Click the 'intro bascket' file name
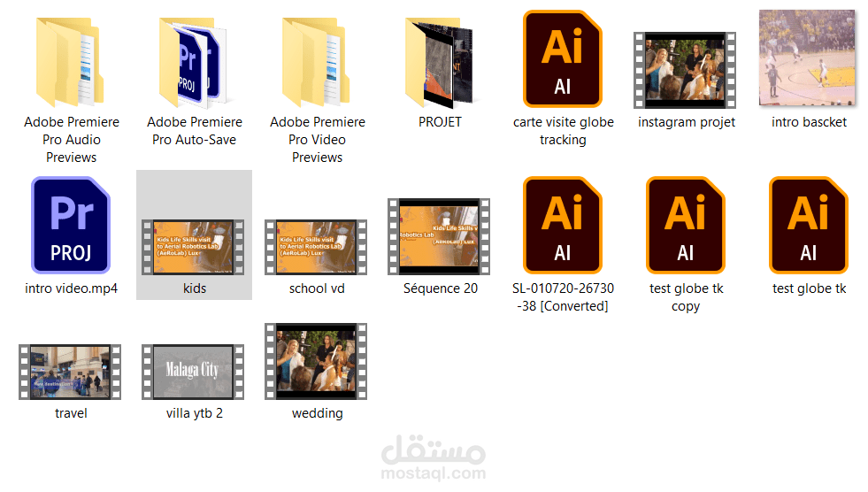Screen dimensions: 868x492 809,122
